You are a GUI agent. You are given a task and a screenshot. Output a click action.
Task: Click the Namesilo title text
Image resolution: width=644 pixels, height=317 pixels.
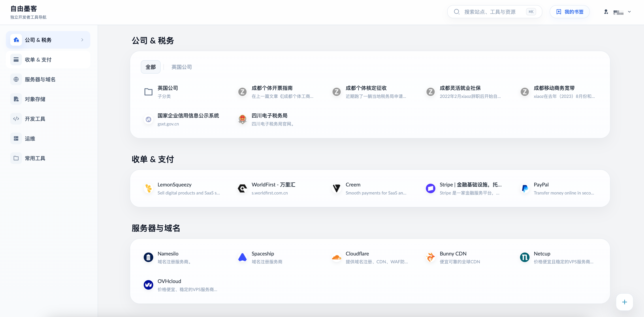(168, 254)
